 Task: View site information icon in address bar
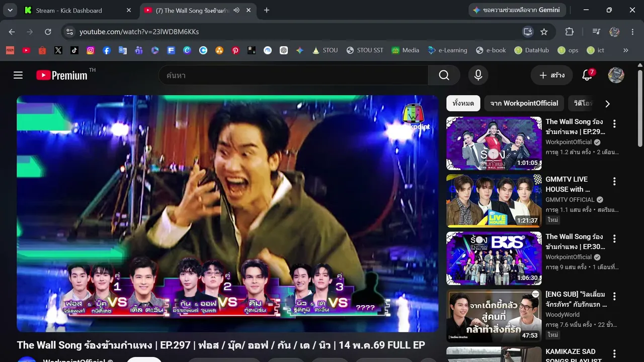tap(70, 32)
